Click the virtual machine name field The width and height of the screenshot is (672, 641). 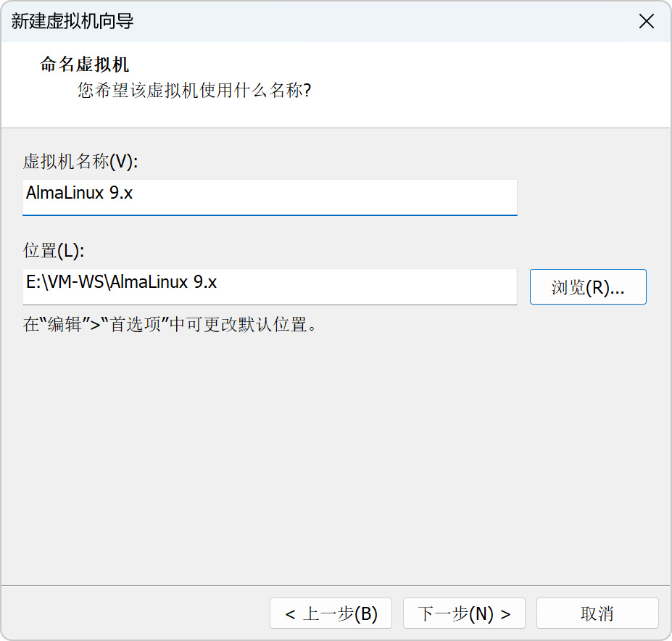(270, 197)
